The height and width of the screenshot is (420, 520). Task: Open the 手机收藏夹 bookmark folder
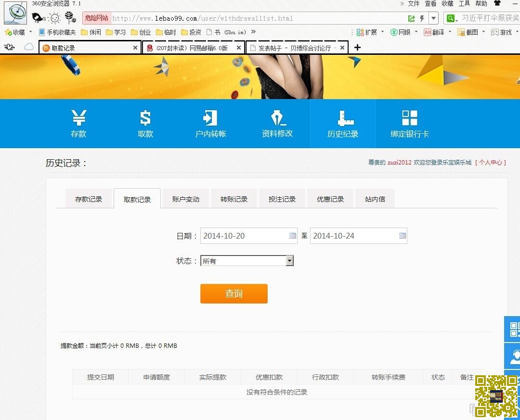(57, 32)
